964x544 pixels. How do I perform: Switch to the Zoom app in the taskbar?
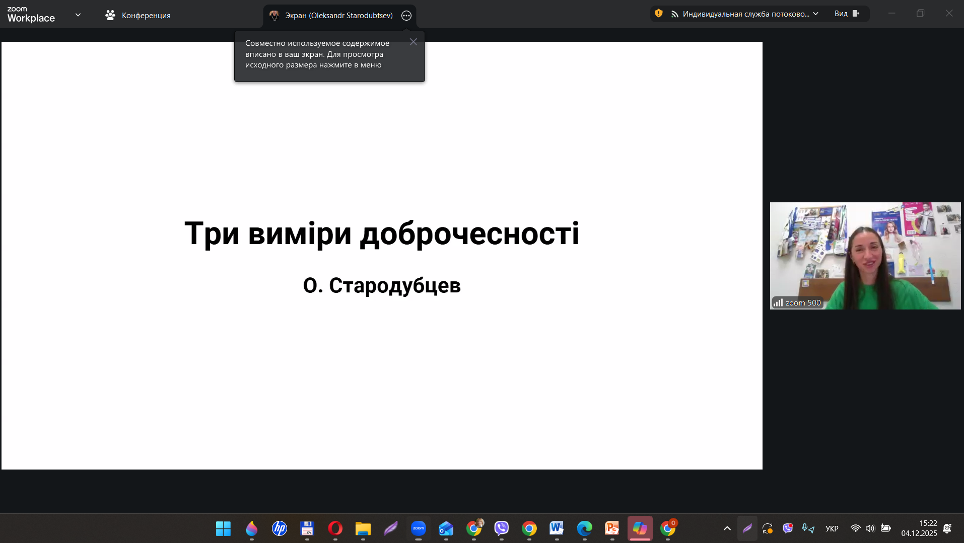pos(419,528)
